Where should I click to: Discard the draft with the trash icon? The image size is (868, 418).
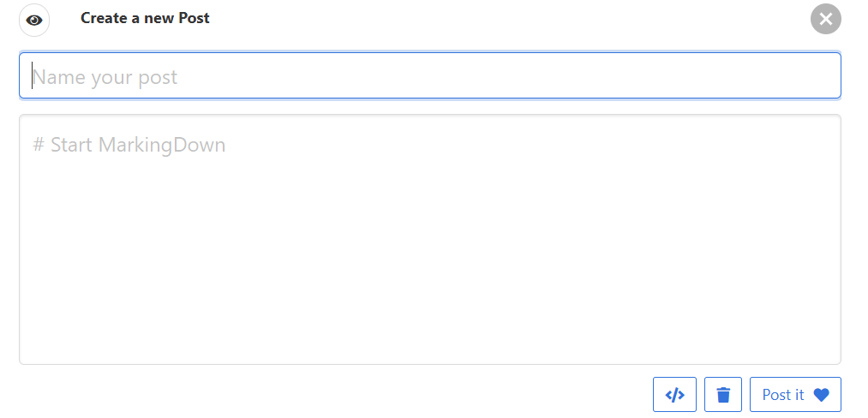click(x=723, y=395)
